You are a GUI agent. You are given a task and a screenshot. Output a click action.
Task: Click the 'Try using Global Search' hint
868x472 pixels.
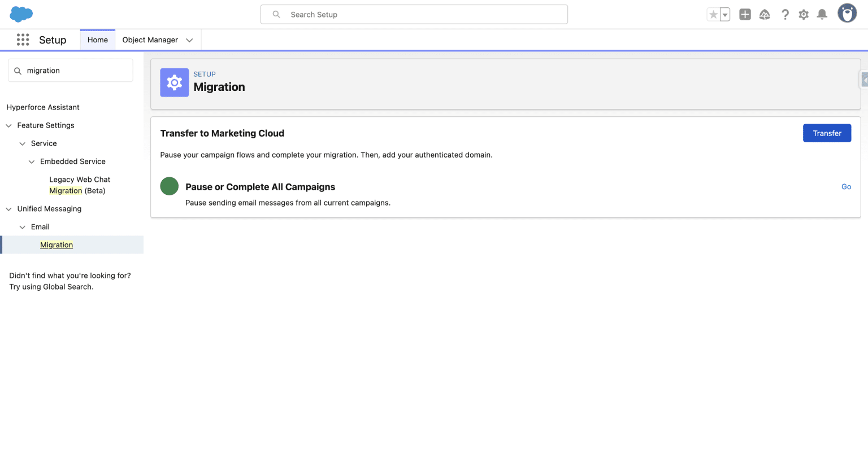point(51,287)
